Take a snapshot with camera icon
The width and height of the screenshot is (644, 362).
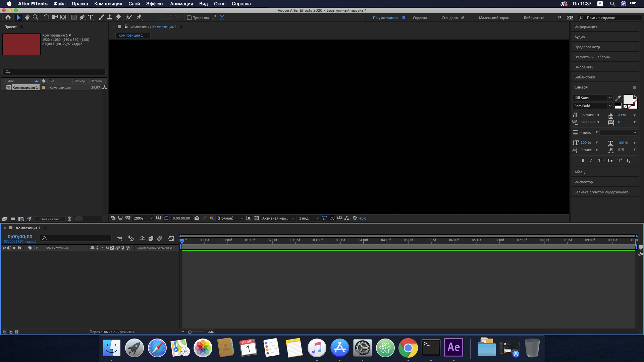point(197,218)
